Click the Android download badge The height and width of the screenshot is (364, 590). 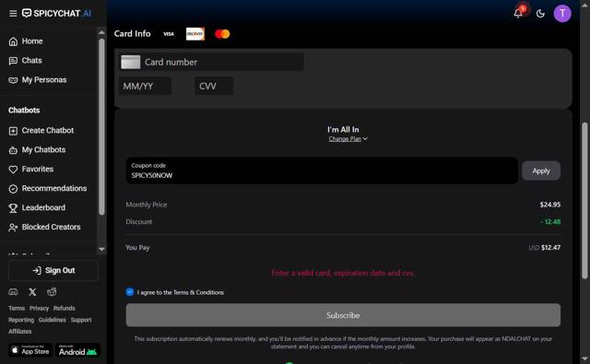(77, 350)
